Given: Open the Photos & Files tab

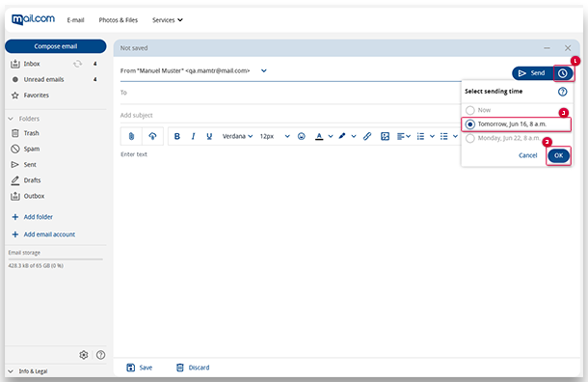Looking at the screenshot, I should 119,20.
